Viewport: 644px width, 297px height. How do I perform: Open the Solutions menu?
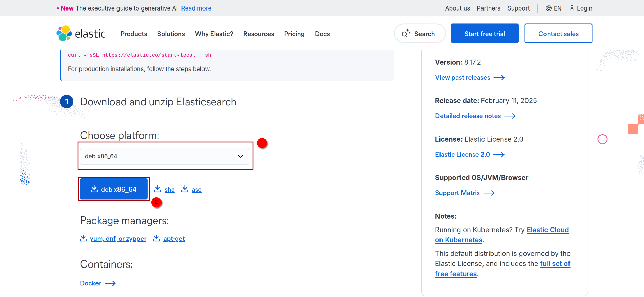(x=171, y=34)
